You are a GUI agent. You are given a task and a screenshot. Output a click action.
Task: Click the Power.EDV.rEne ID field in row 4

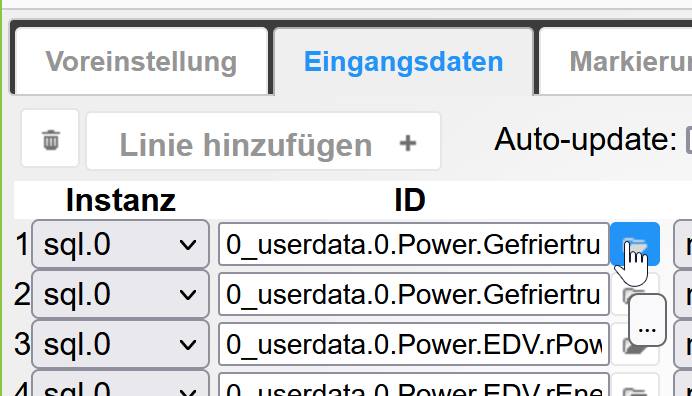point(414,385)
